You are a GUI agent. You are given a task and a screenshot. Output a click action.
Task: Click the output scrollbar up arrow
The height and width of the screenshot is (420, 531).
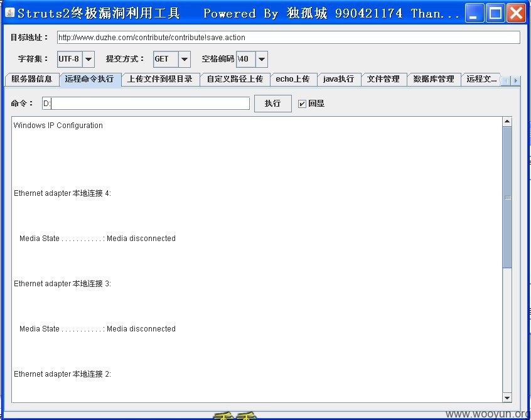[x=507, y=121]
